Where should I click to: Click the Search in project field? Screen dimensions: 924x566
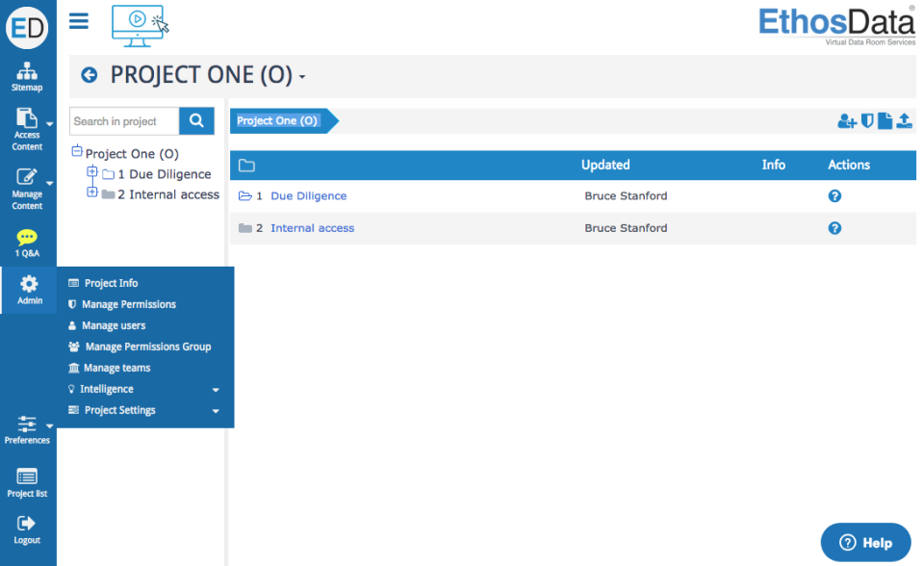[124, 121]
